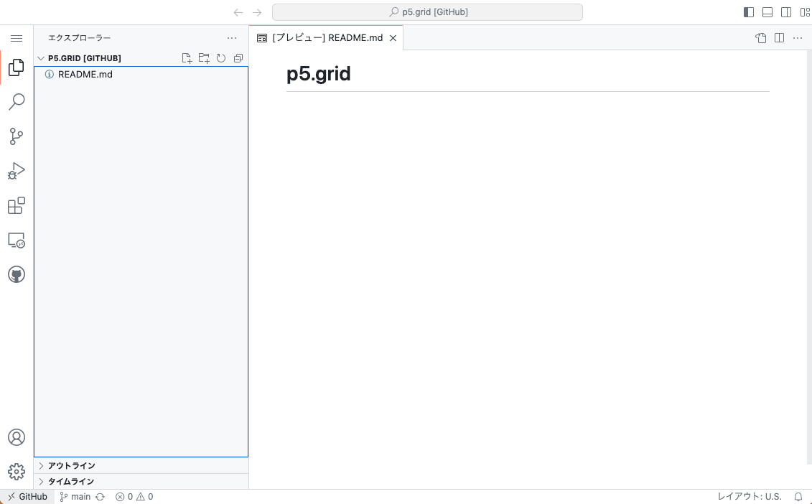
Task: Open the GitHub view in activity bar
Action: [17, 274]
